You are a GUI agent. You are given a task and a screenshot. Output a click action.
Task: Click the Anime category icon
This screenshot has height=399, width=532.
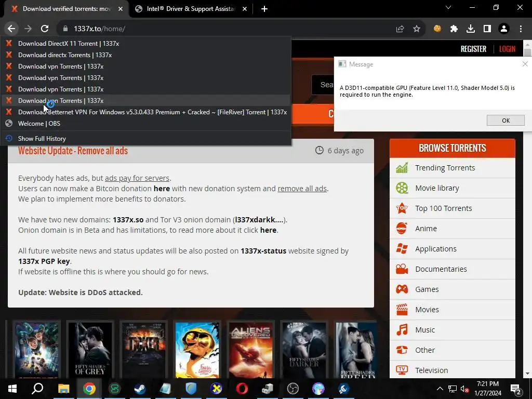[402, 229]
